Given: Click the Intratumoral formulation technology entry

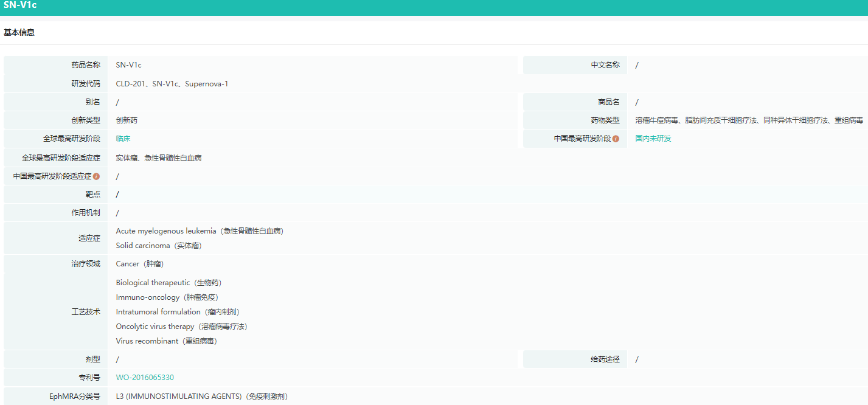Looking at the screenshot, I should (177, 312).
